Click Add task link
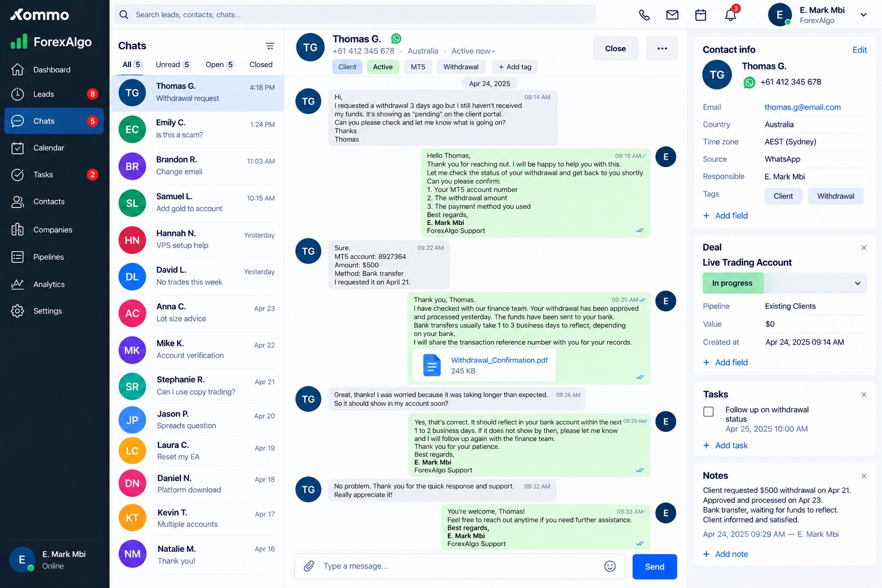This screenshot has width=882, height=588. click(x=726, y=446)
